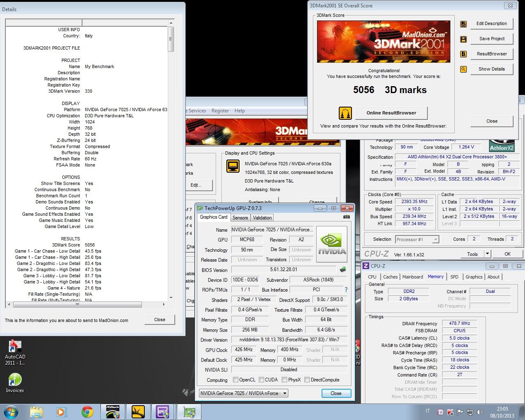
Task: Click the Close button in GPU-Z
Action: point(336,393)
